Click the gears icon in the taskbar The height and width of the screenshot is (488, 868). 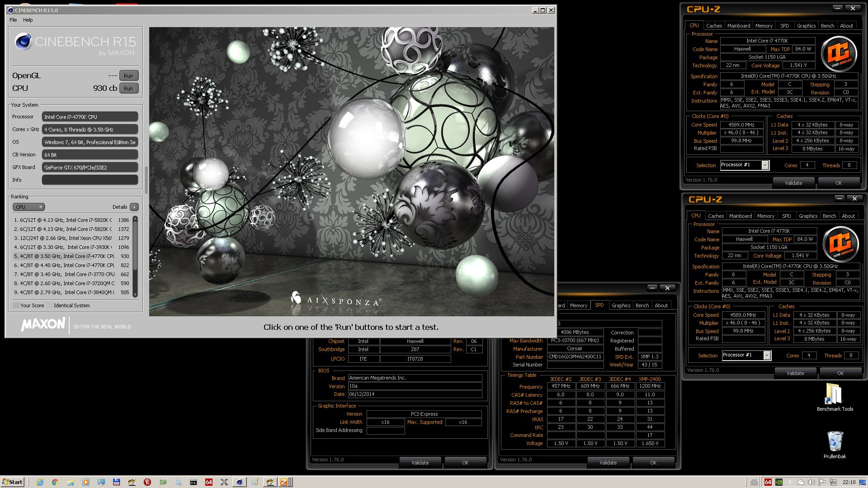click(x=178, y=482)
